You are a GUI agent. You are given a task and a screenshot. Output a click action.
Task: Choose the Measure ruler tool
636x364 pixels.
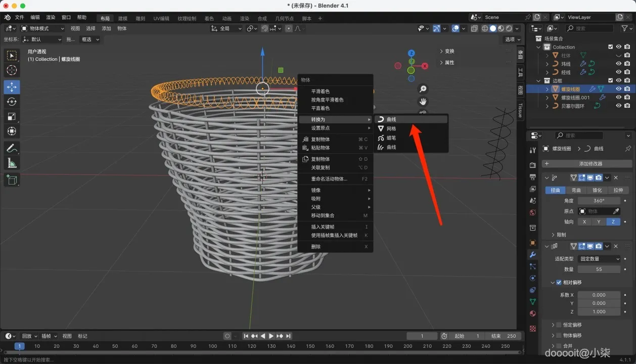[x=12, y=163]
